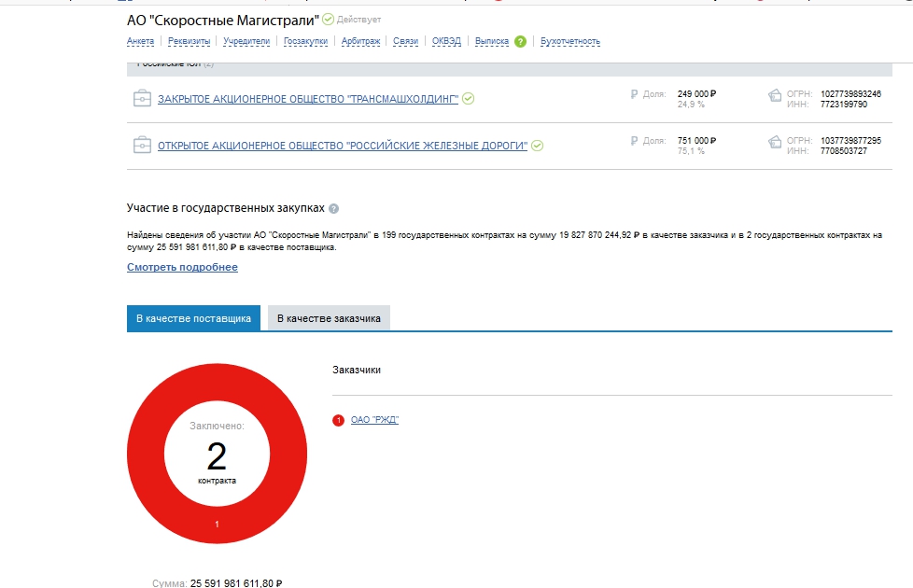Click the ОГРН icon in Российские железные дороги row

[775, 142]
